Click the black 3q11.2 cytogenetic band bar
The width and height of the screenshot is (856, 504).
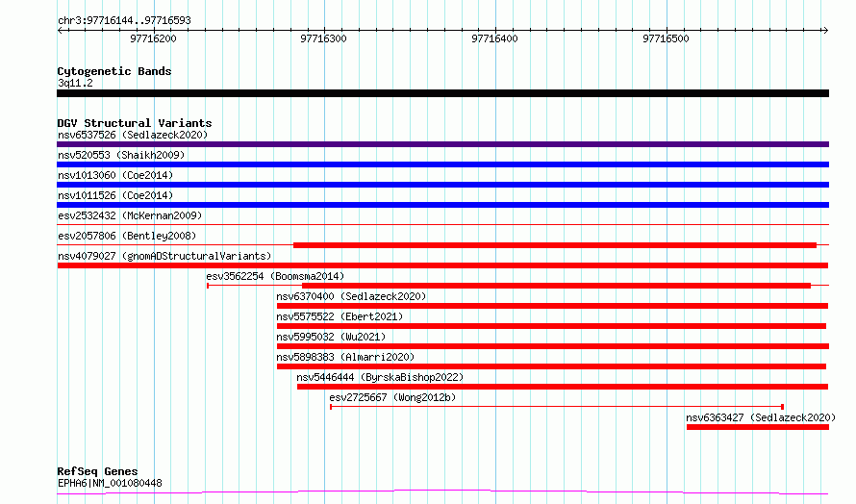pyautogui.click(x=442, y=93)
